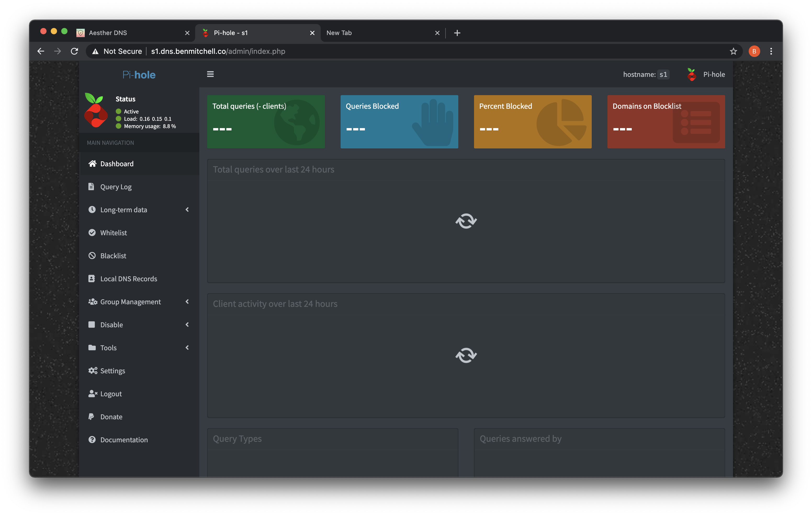Open the Query Log menu item
Image resolution: width=812 pixels, height=516 pixels.
point(139,186)
